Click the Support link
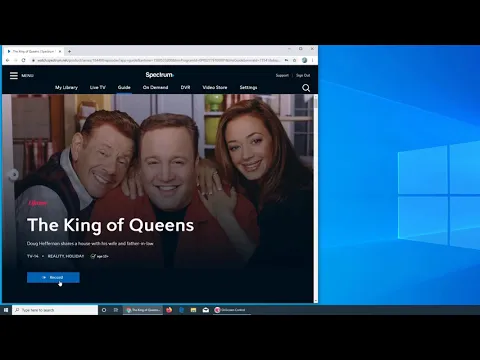This screenshot has height=360, width=480. pyautogui.click(x=282, y=75)
